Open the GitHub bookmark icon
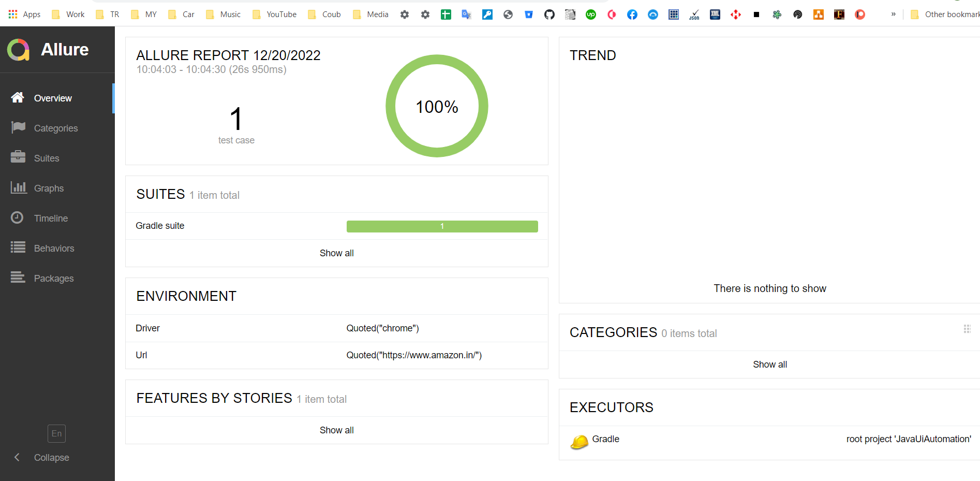 [549, 14]
